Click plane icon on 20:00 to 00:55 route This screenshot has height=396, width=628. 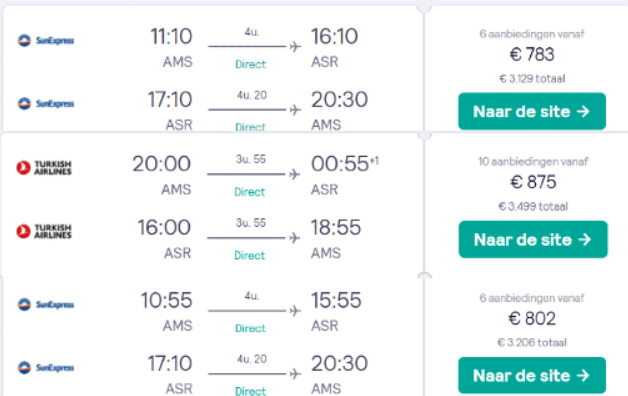pyautogui.click(x=294, y=175)
